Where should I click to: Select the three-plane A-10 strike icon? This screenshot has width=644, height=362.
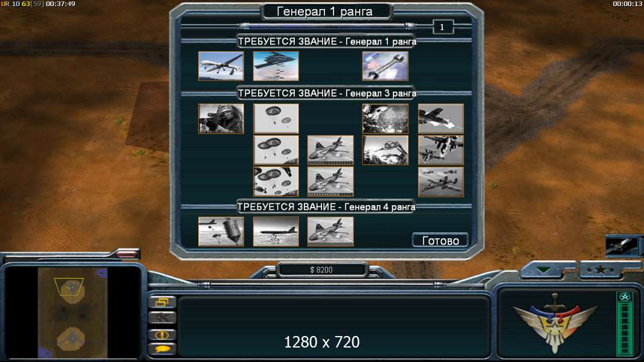[440, 182]
